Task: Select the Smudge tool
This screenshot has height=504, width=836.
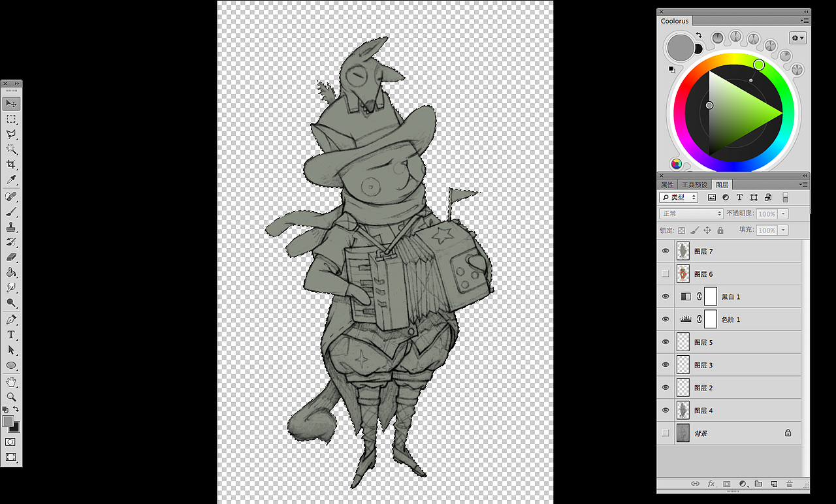Action: pos(11,287)
